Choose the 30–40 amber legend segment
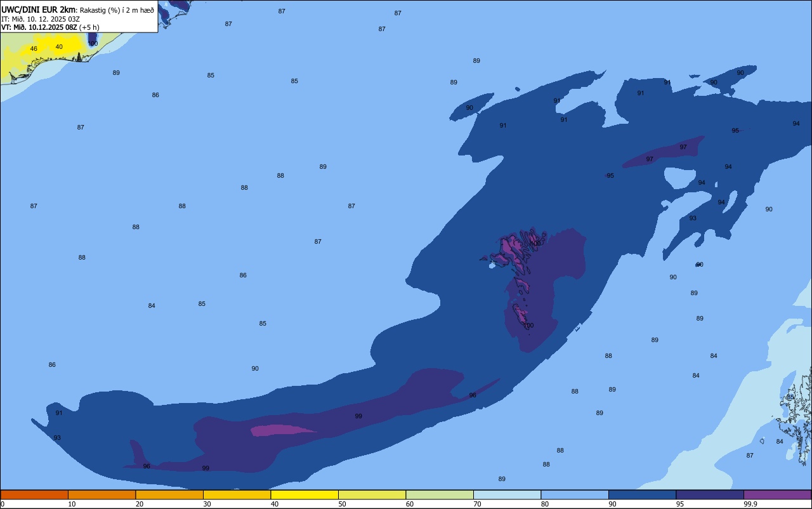Screen dimensions: 812x509 237,494
